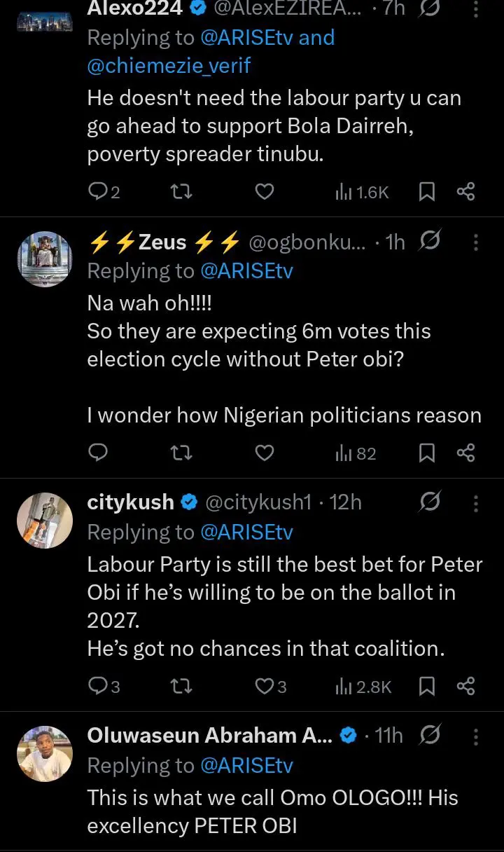
Task: Repost the Zeus tweet
Action: (181, 453)
